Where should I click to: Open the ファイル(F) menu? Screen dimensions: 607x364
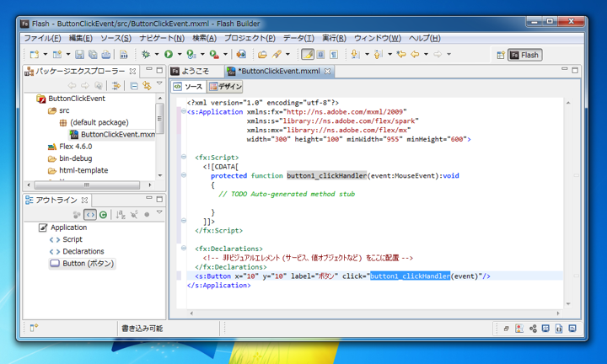pyautogui.click(x=42, y=38)
